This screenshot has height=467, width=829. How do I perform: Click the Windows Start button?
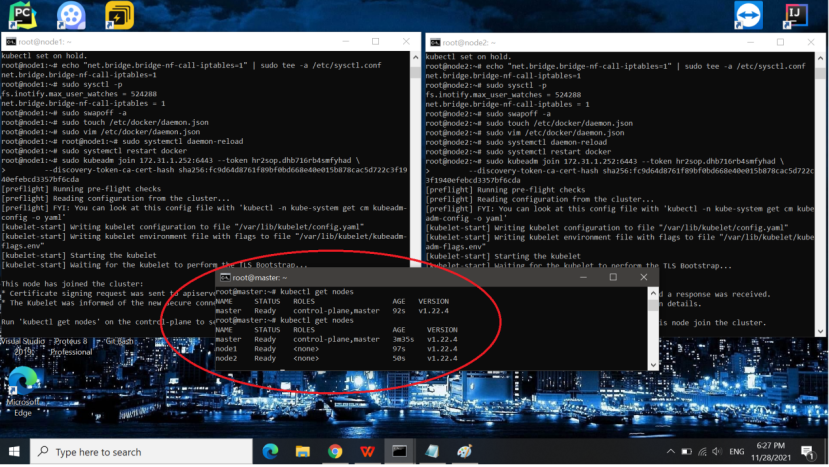[14, 452]
